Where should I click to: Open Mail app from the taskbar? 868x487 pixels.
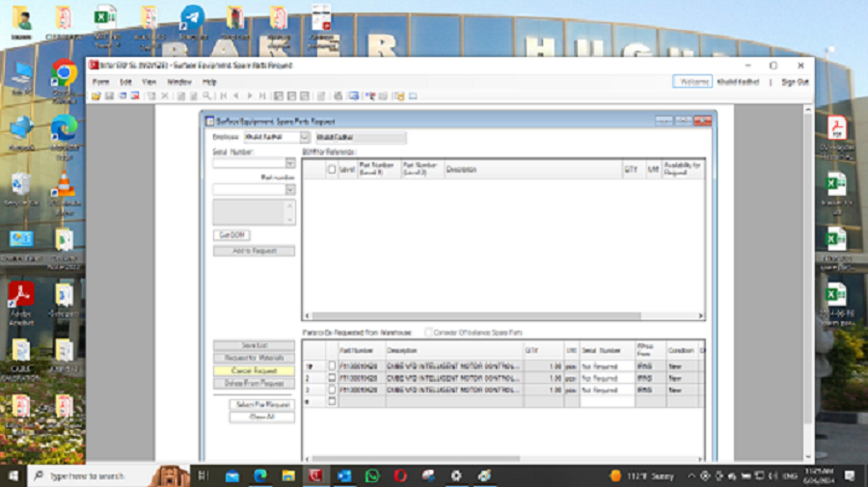tap(231, 476)
